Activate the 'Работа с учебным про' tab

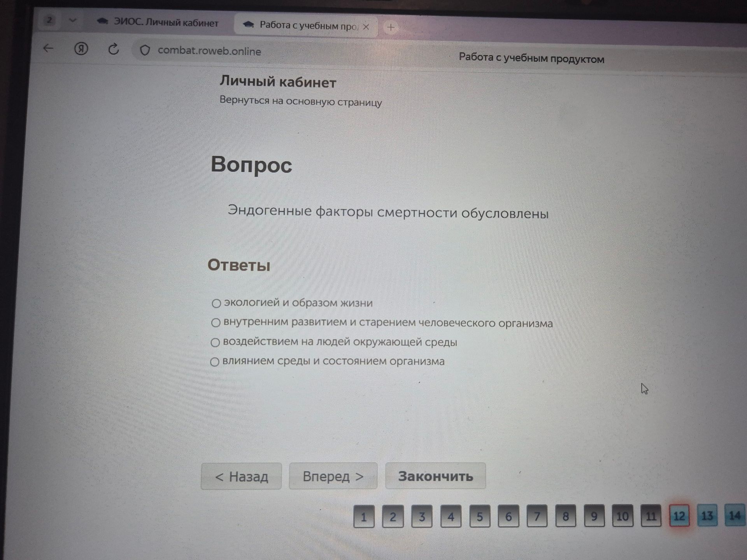coord(305,26)
